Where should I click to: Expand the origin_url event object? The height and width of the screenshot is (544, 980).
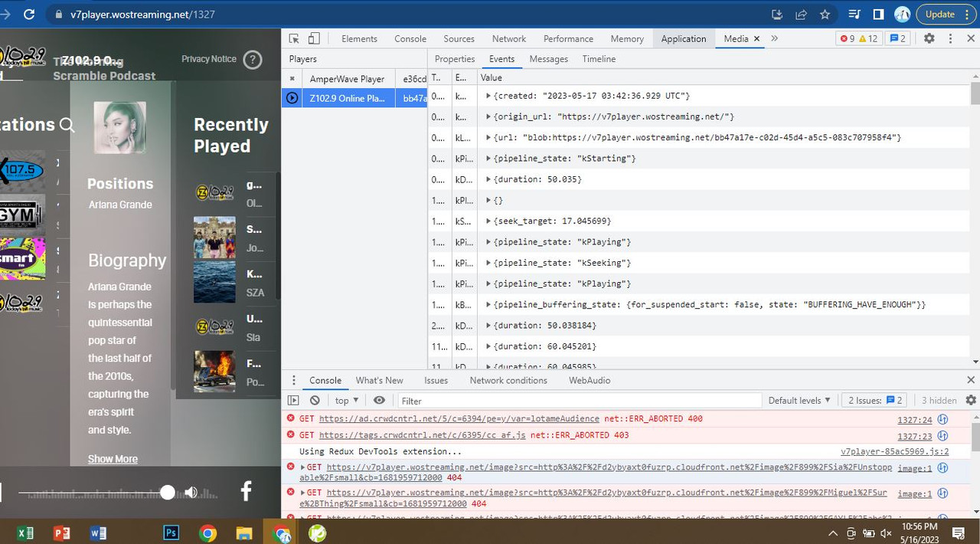click(488, 116)
